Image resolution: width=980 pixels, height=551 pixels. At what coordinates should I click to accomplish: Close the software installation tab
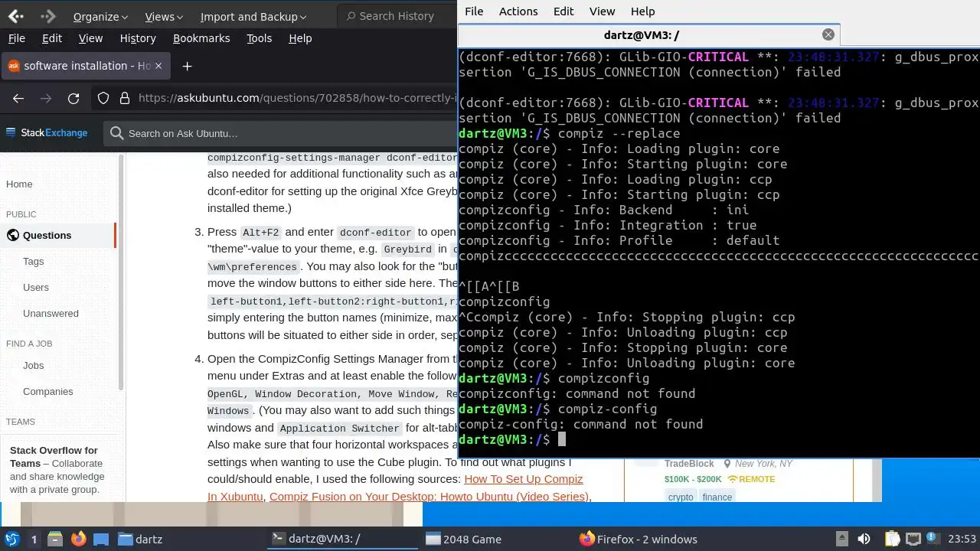[x=158, y=66]
